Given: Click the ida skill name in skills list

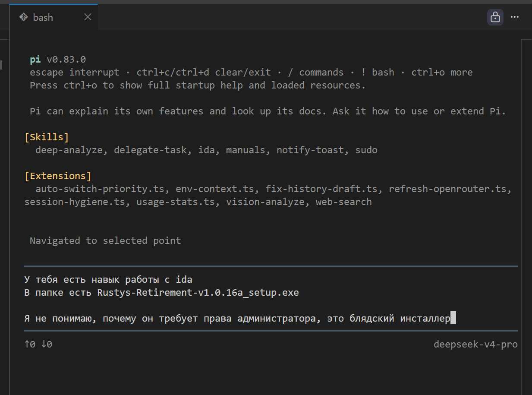Looking at the screenshot, I should click(x=207, y=150).
